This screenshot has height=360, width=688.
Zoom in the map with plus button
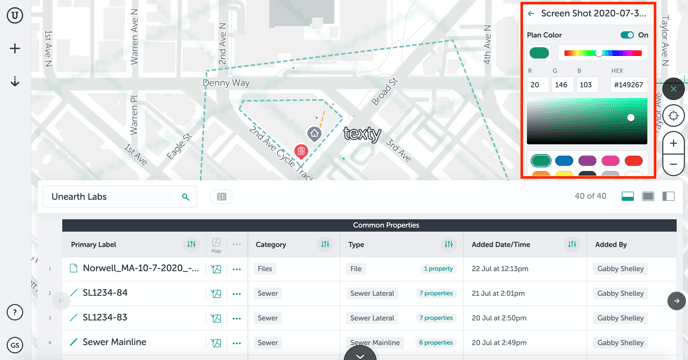coord(673,143)
